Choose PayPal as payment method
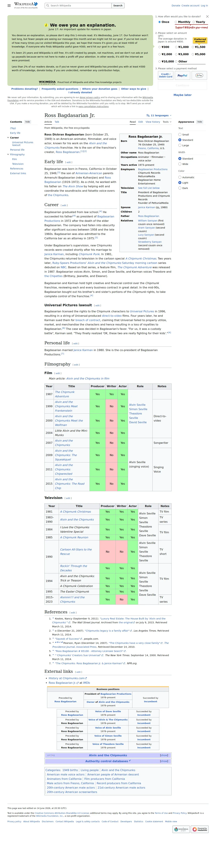The width and height of the screenshot is (216, 868). [x=182, y=76]
